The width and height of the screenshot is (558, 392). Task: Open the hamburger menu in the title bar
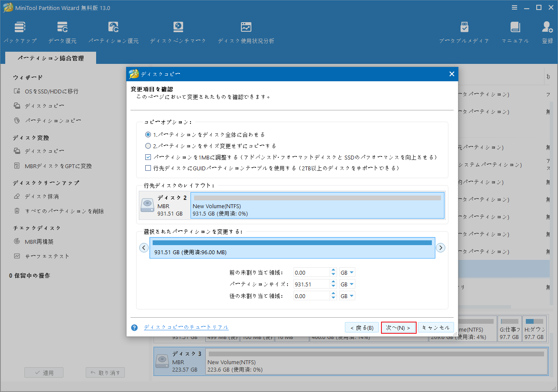(x=515, y=7)
